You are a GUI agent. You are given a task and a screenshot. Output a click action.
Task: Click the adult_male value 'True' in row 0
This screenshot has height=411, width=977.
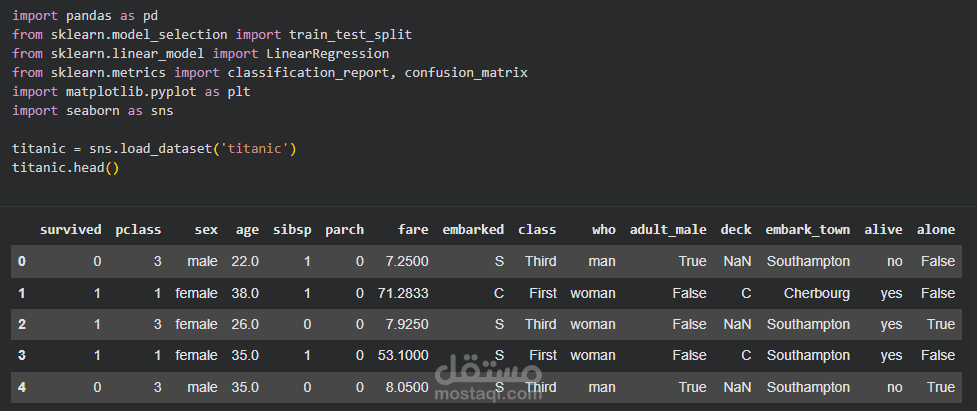coord(693,262)
